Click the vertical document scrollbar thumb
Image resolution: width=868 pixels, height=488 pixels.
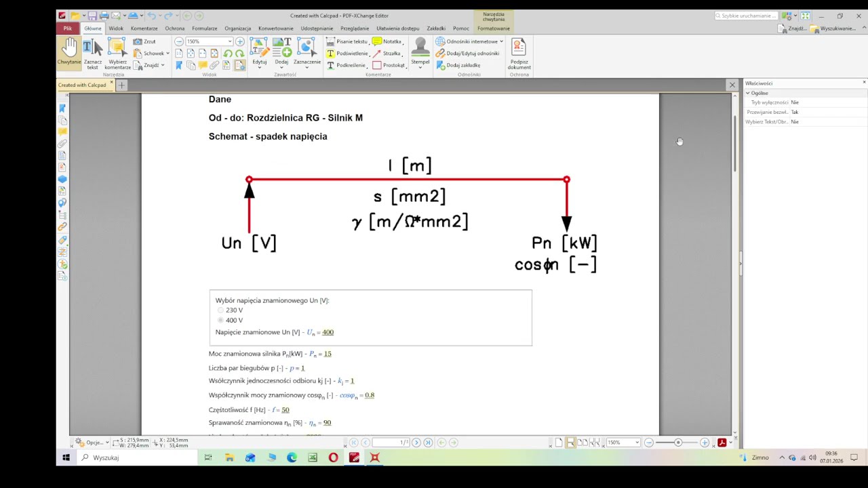point(736,144)
